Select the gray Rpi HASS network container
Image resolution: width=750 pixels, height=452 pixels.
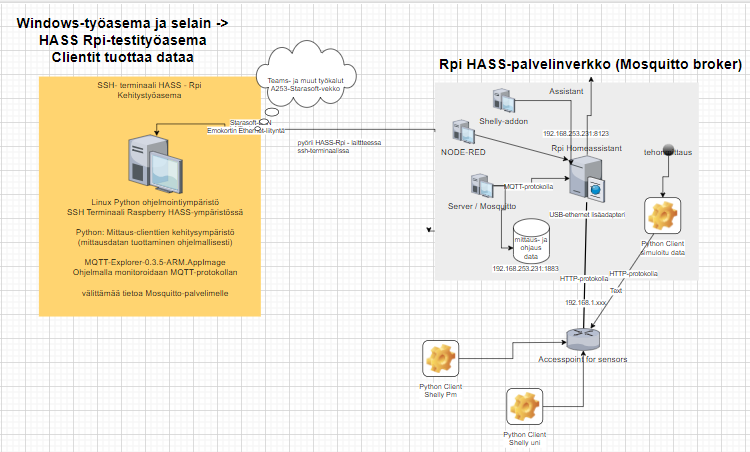tap(566, 181)
